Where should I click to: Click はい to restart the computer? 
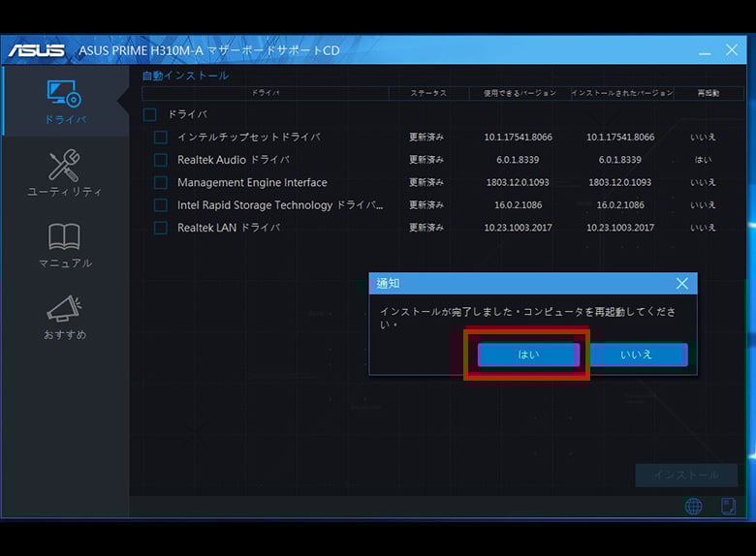click(528, 355)
